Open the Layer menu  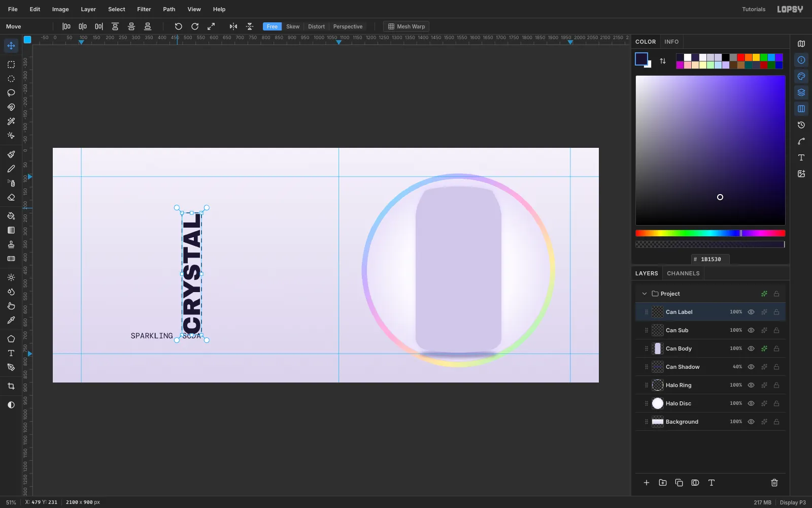(88, 9)
